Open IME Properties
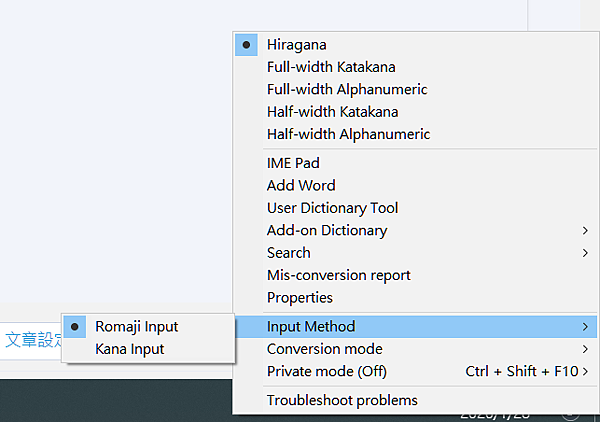600x422 pixels. (300, 298)
